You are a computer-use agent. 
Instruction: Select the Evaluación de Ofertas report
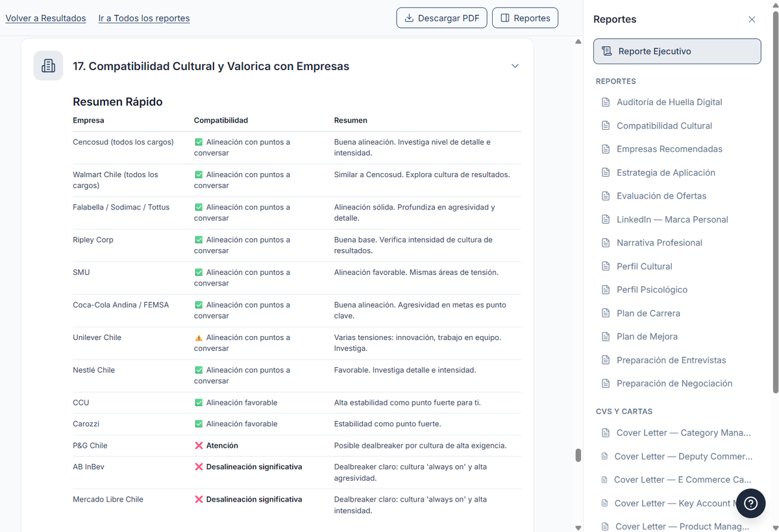pos(662,196)
